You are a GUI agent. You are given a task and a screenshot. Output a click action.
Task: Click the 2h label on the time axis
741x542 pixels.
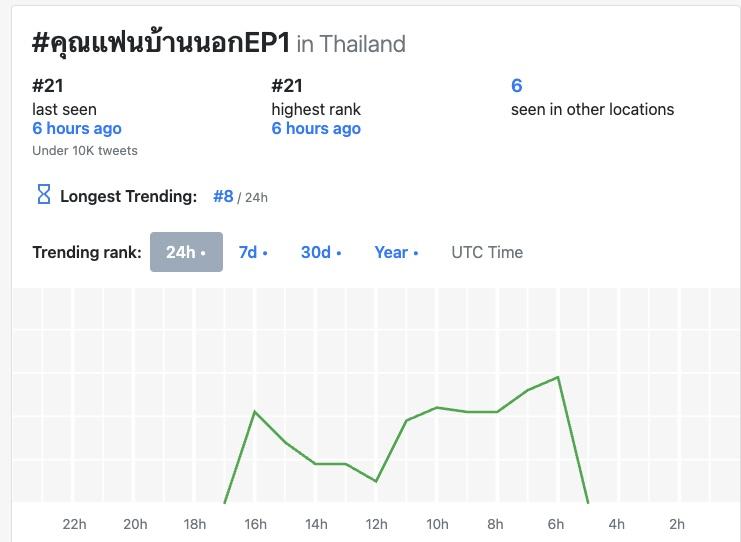677,524
